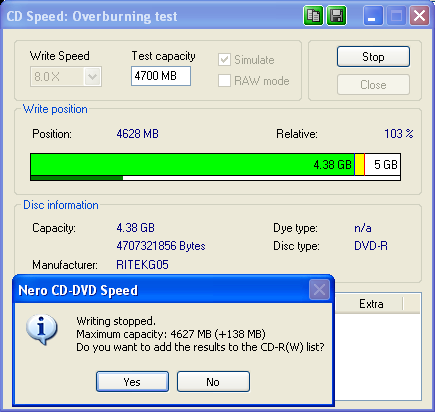This screenshot has width=435, height=412.
Task: Close the Nero CD-DVD Speed dialog
Action: point(319,289)
